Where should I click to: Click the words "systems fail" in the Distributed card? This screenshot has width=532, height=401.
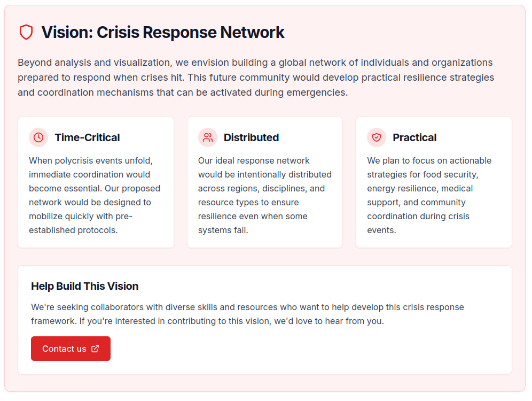coord(223,230)
